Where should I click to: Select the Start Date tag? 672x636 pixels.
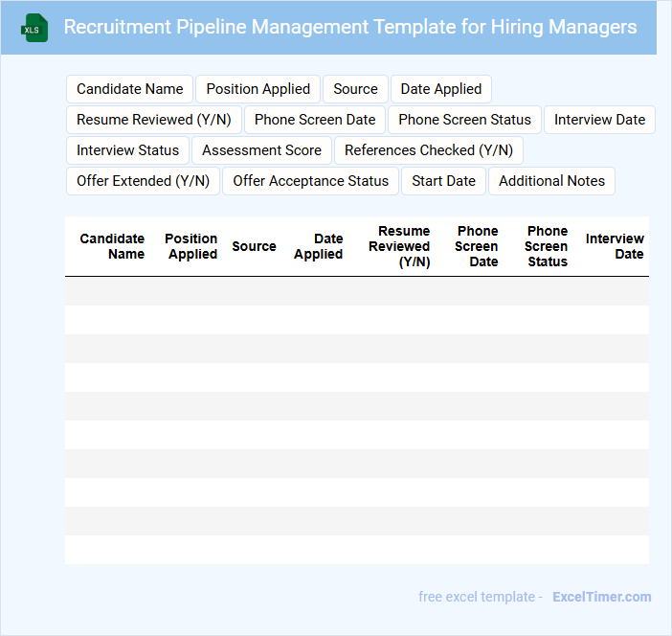(x=443, y=181)
